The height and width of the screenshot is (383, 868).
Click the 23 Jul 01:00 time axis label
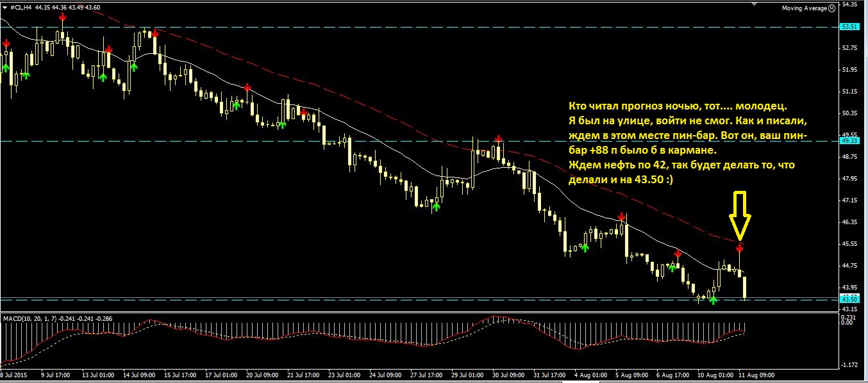(345, 374)
